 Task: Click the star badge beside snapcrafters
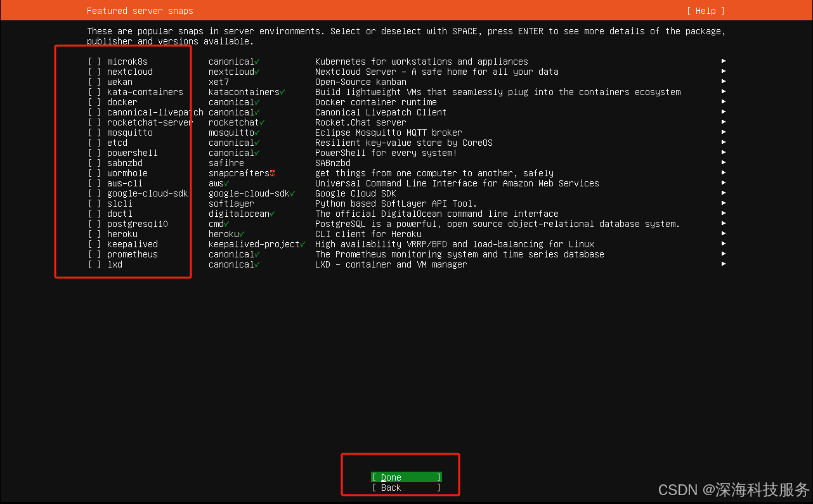(x=272, y=173)
